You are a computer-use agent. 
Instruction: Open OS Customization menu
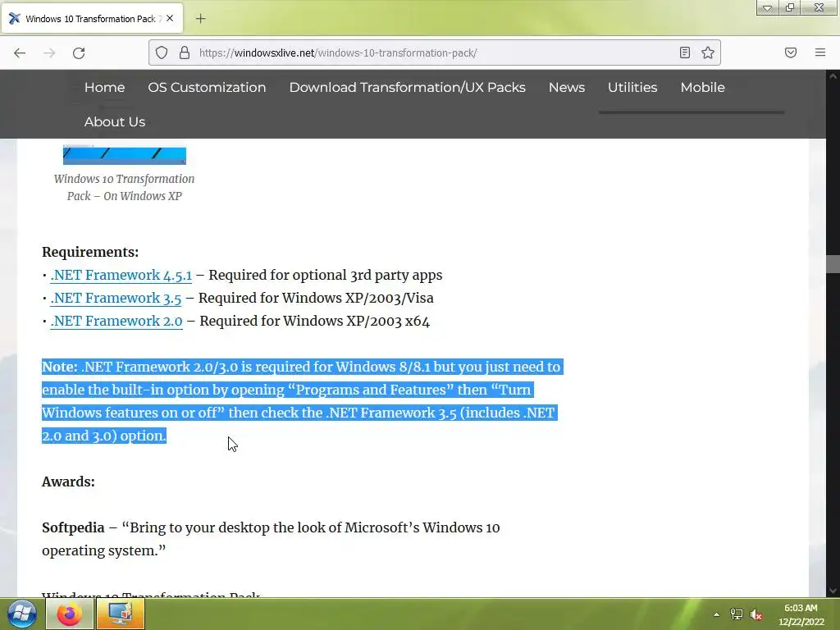point(207,87)
